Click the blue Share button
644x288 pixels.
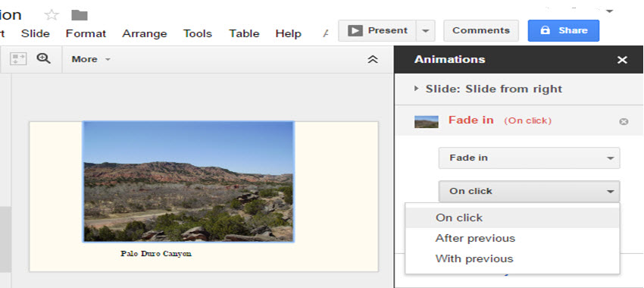(x=564, y=30)
